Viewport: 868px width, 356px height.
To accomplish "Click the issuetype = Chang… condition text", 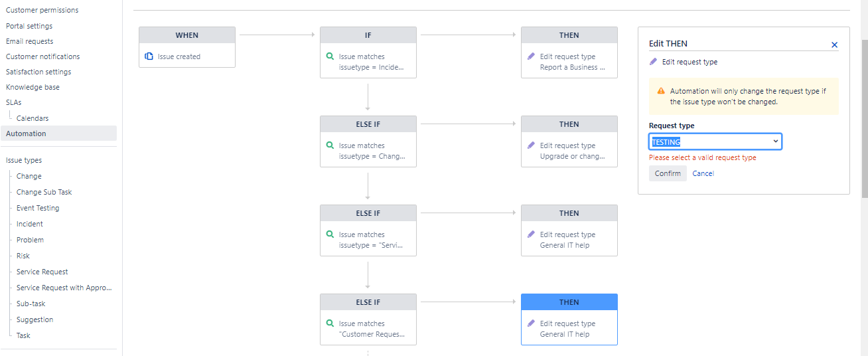I will coord(372,156).
